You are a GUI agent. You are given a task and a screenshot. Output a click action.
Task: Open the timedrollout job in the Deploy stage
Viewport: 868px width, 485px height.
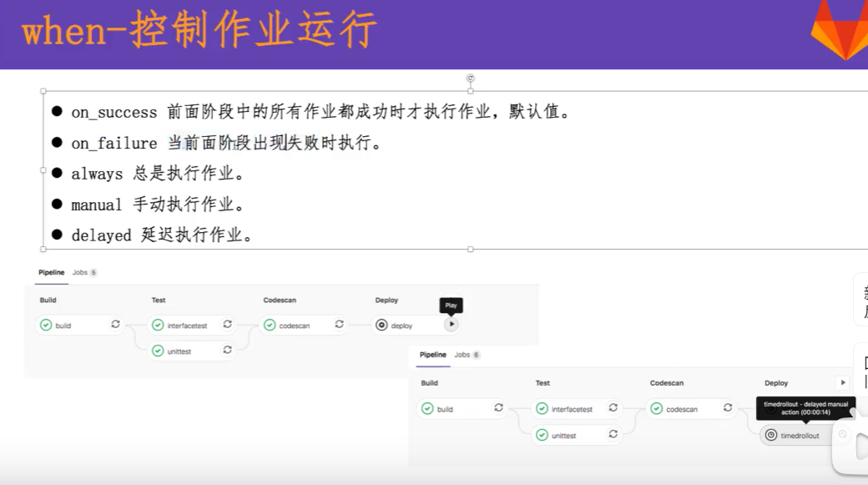802,435
